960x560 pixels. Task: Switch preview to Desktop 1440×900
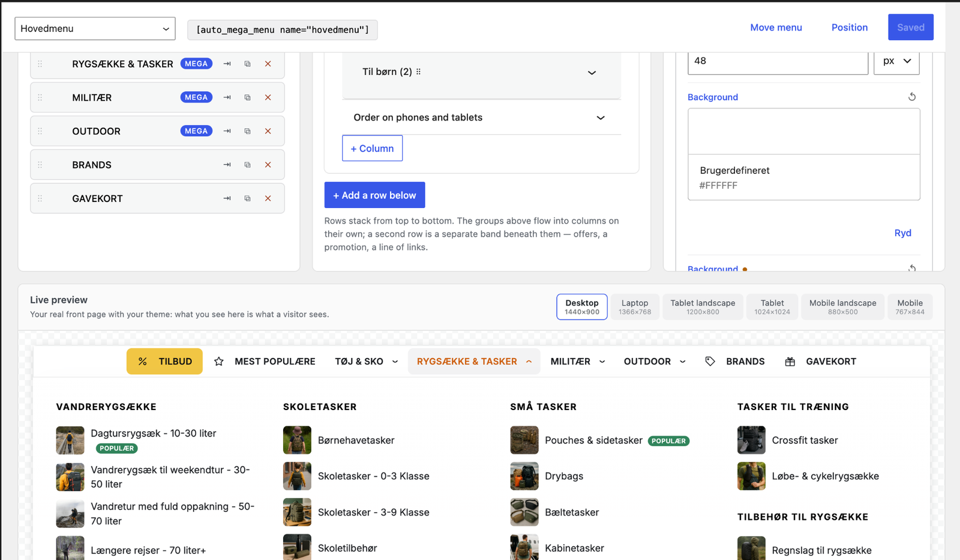click(582, 306)
